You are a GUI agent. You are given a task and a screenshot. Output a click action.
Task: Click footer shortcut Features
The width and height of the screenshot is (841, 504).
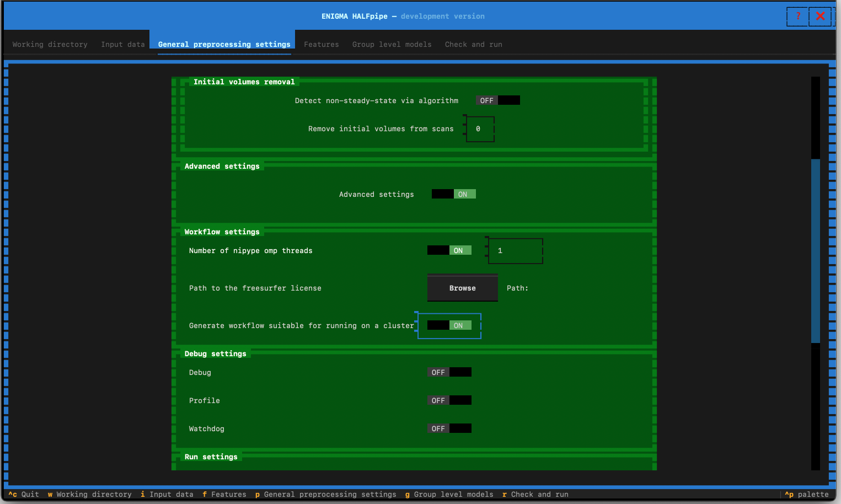[224, 494]
